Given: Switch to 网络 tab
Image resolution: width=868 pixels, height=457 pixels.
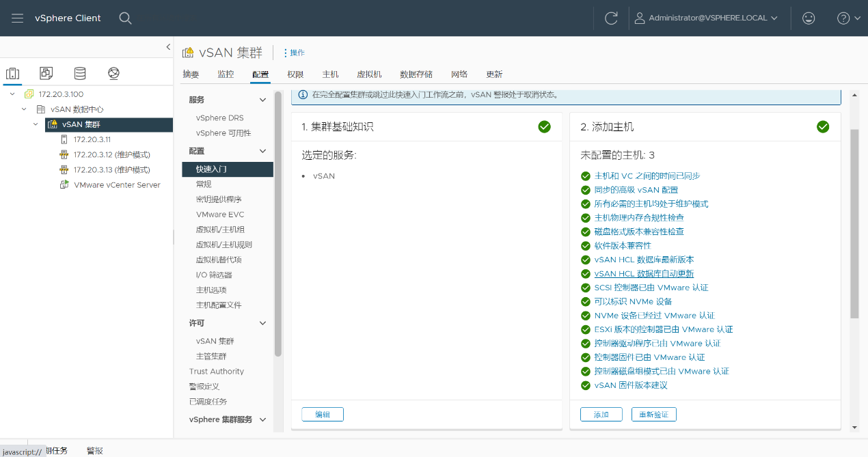Looking at the screenshot, I should pyautogui.click(x=459, y=74).
